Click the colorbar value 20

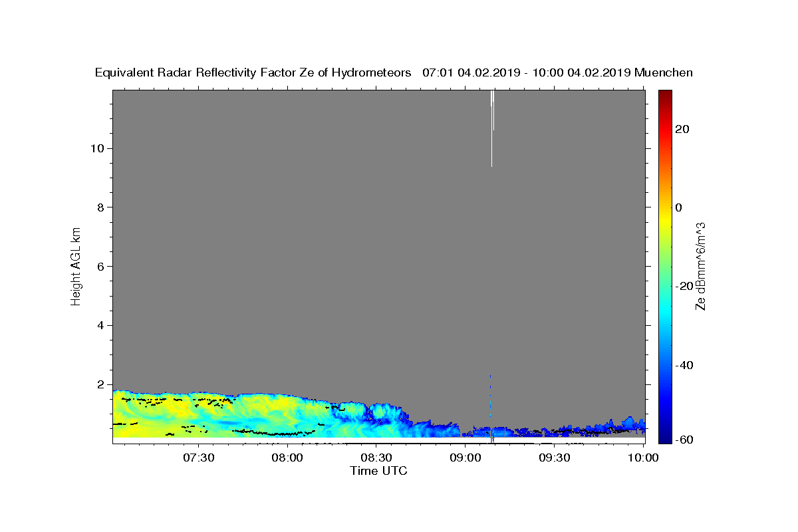[682, 129]
